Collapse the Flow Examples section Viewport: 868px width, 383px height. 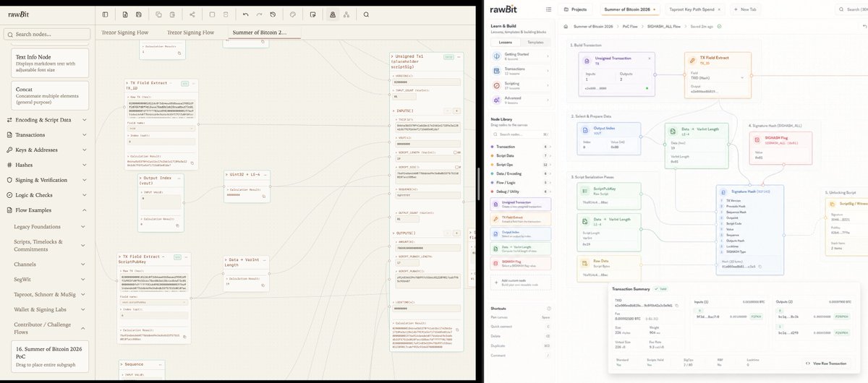[x=45, y=210]
